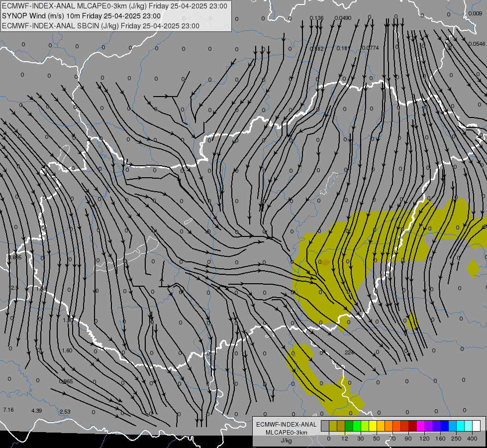The image size is (487, 448).
Task: Click the J/kg unit label
Action: (x=287, y=441)
